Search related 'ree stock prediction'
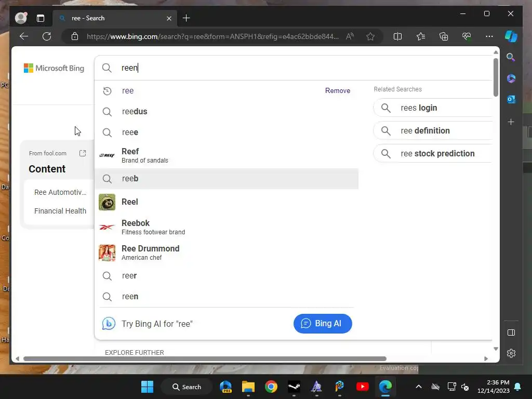This screenshot has width=532, height=399. click(433, 154)
